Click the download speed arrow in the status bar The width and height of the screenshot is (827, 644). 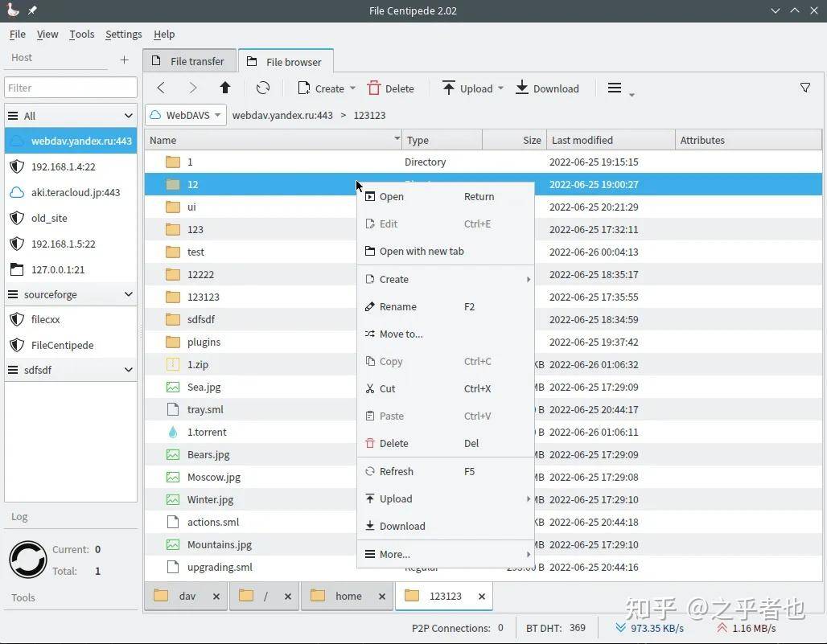[x=621, y=628]
